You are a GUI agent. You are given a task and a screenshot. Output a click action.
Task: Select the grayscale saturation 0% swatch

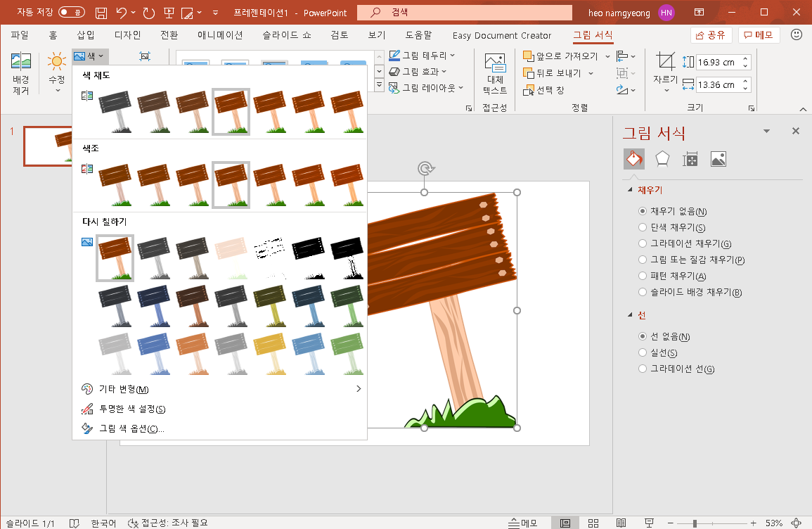click(115, 112)
